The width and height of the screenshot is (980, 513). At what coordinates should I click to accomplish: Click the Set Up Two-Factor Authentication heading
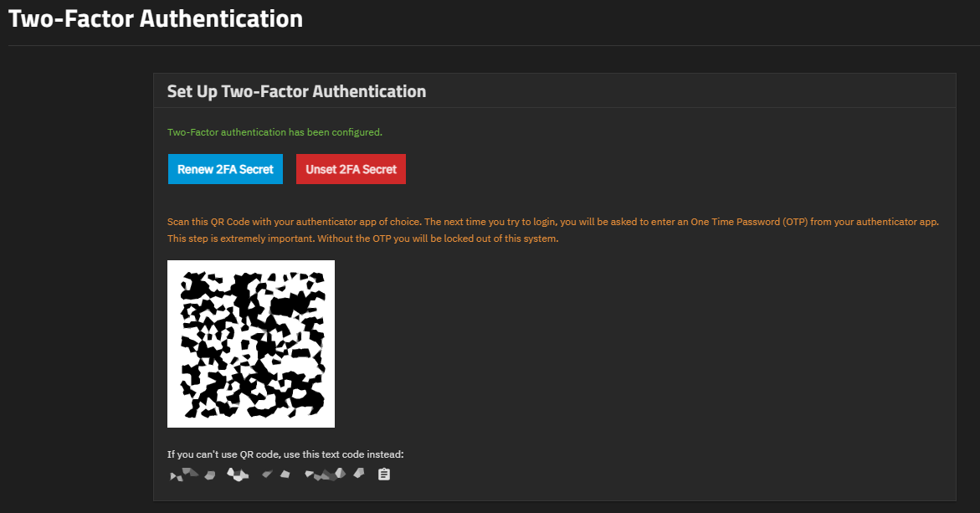click(x=296, y=91)
